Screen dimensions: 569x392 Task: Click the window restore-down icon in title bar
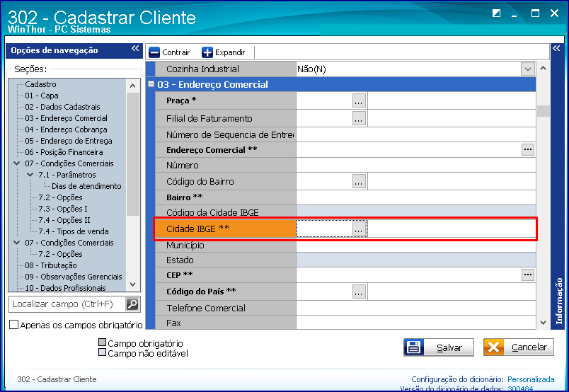pos(496,13)
